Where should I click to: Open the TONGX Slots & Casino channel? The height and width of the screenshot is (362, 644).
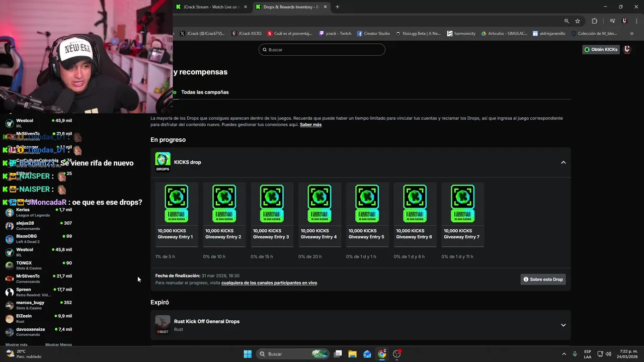(x=39, y=265)
